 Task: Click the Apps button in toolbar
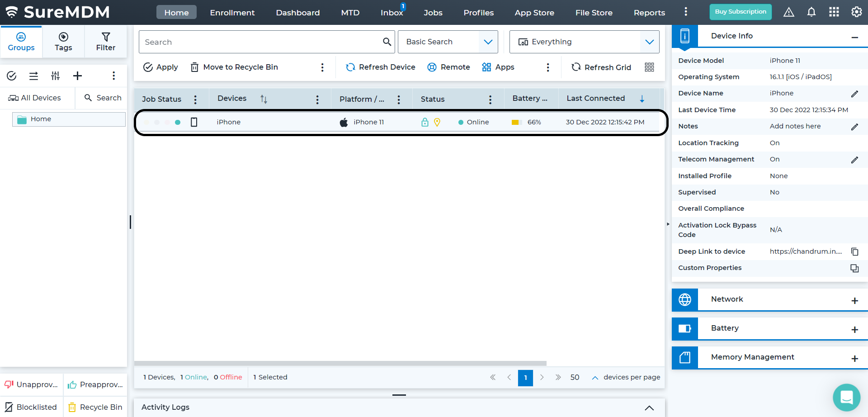point(498,67)
